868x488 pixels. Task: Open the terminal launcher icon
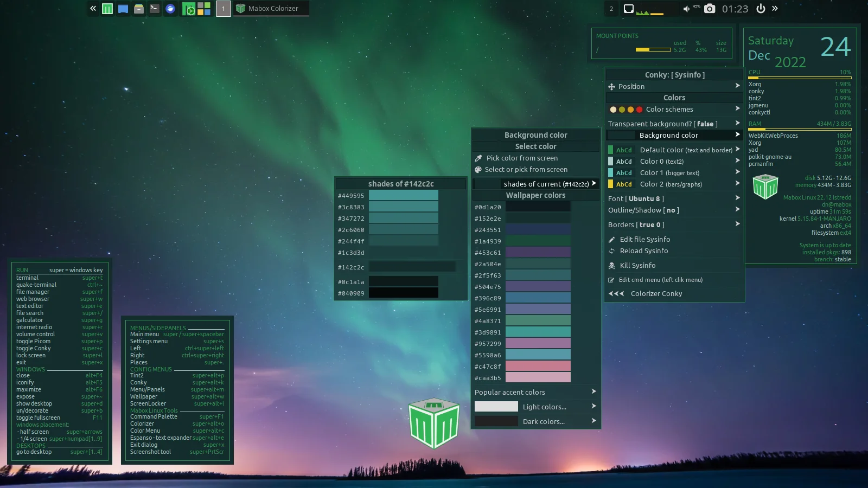pos(155,9)
